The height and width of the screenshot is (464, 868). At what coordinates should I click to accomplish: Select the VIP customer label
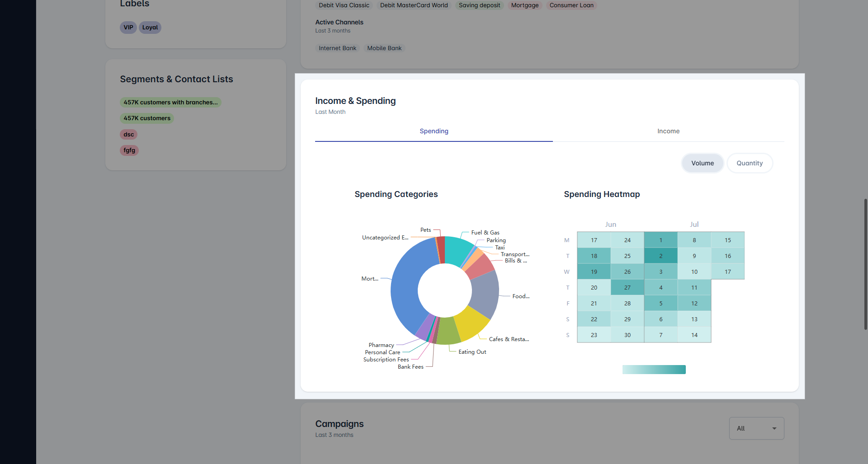click(x=128, y=27)
